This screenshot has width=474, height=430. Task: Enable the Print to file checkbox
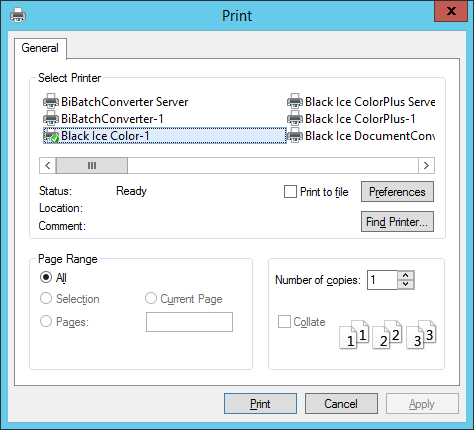point(290,192)
